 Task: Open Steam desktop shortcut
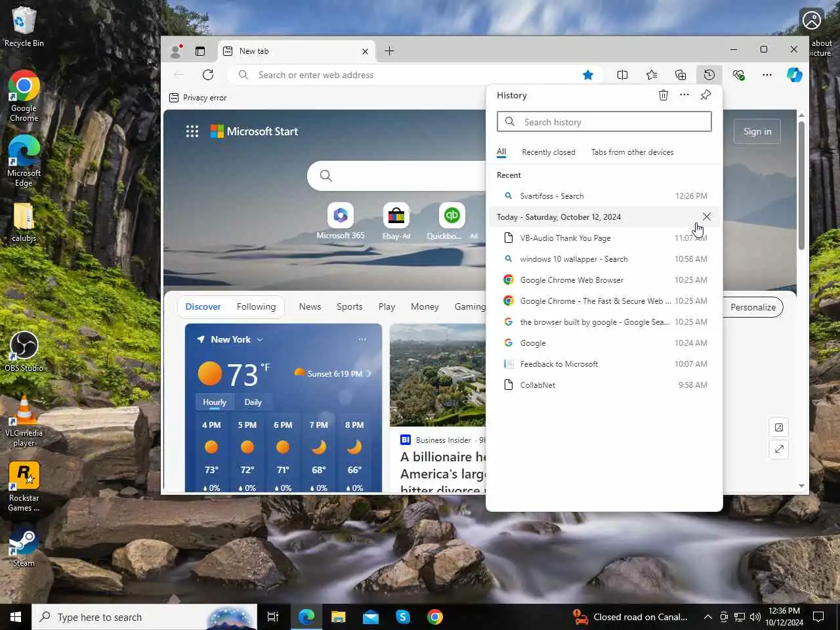tap(24, 546)
